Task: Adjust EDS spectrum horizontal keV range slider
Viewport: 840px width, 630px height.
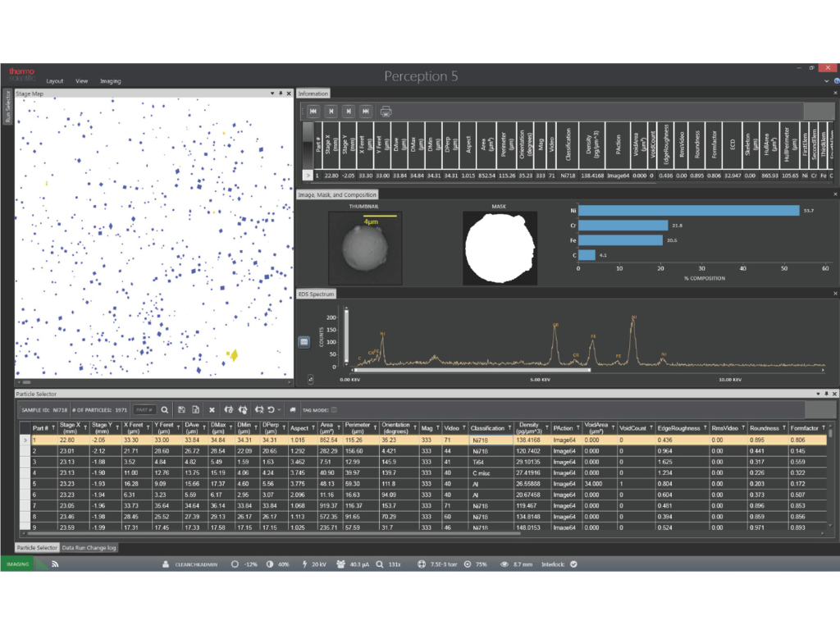Action: (472, 370)
